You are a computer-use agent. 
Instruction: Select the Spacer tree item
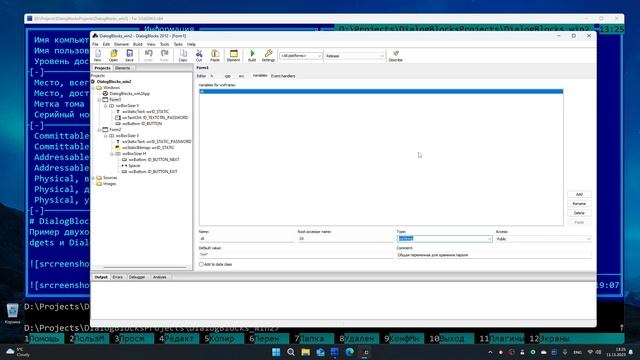click(x=134, y=166)
